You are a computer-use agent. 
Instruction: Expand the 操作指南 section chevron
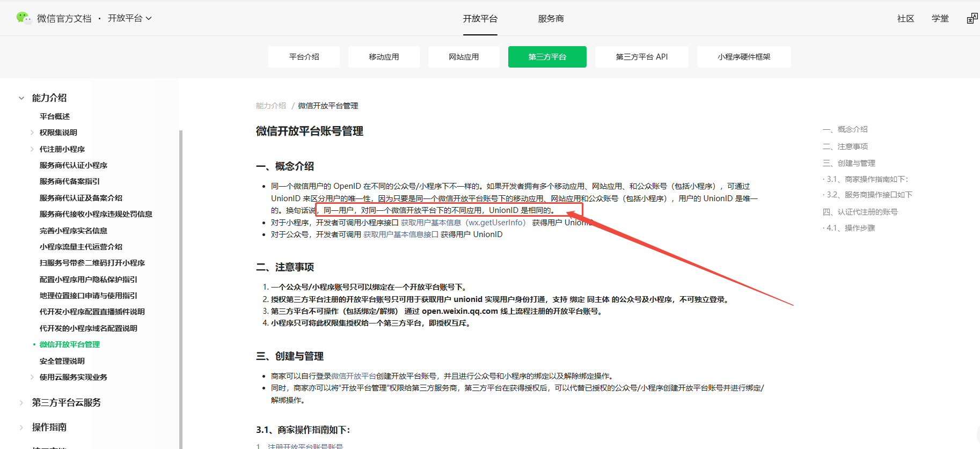click(21, 428)
